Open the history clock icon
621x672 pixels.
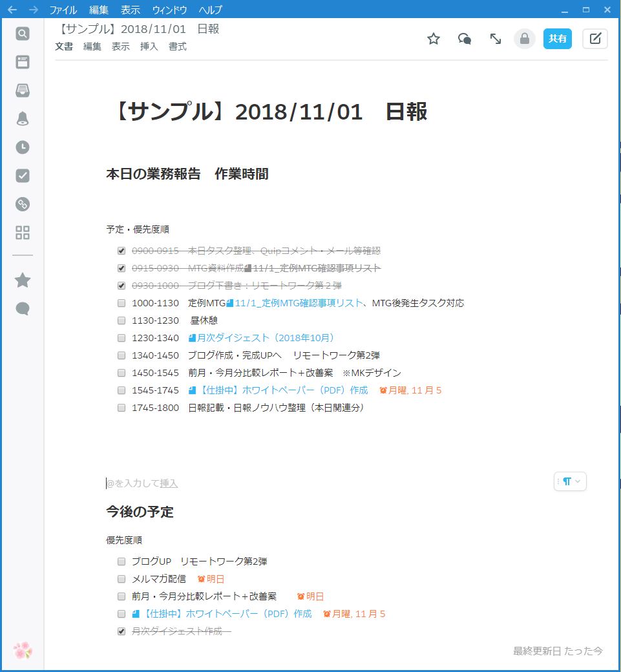(x=23, y=147)
